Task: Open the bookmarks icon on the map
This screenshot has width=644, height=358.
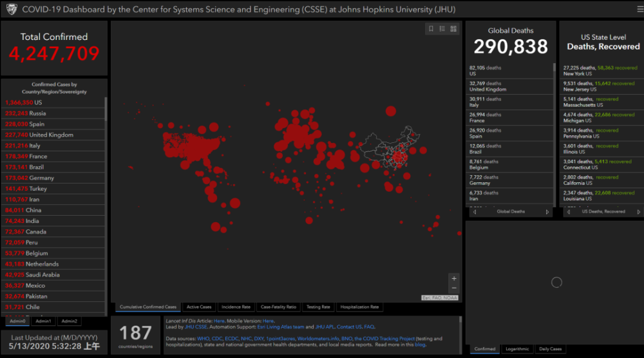Action: click(431, 29)
